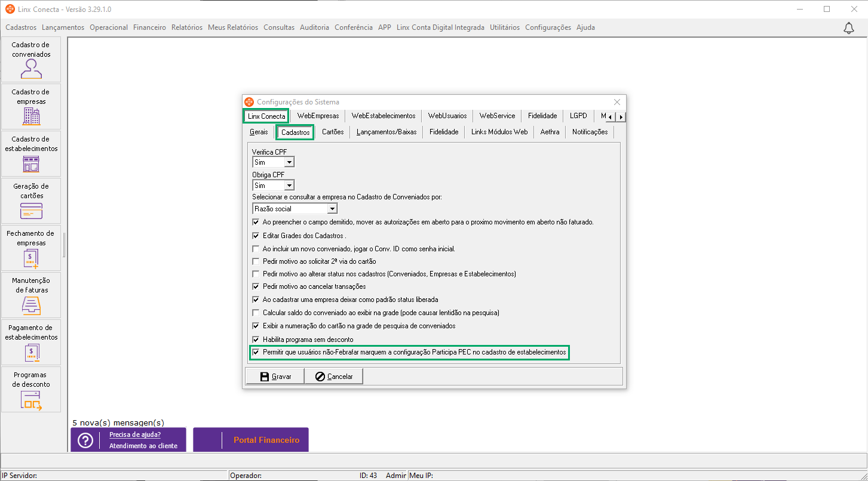Toggle empresa padrão status liberada checkbox
The image size is (868, 481).
pyautogui.click(x=256, y=300)
